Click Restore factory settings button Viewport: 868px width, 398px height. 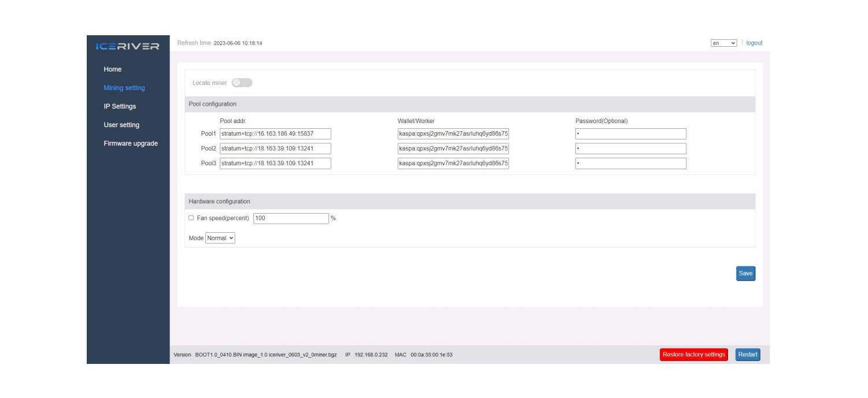coord(693,355)
